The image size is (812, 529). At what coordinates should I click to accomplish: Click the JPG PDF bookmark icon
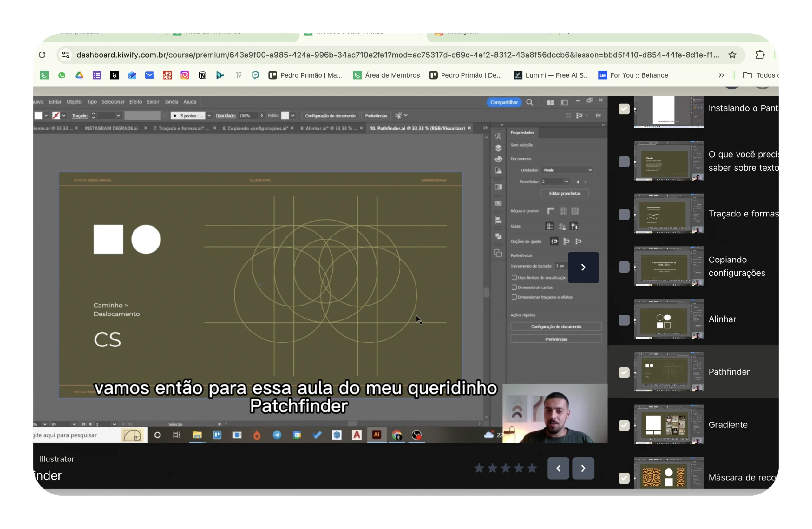(x=167, y=75)
